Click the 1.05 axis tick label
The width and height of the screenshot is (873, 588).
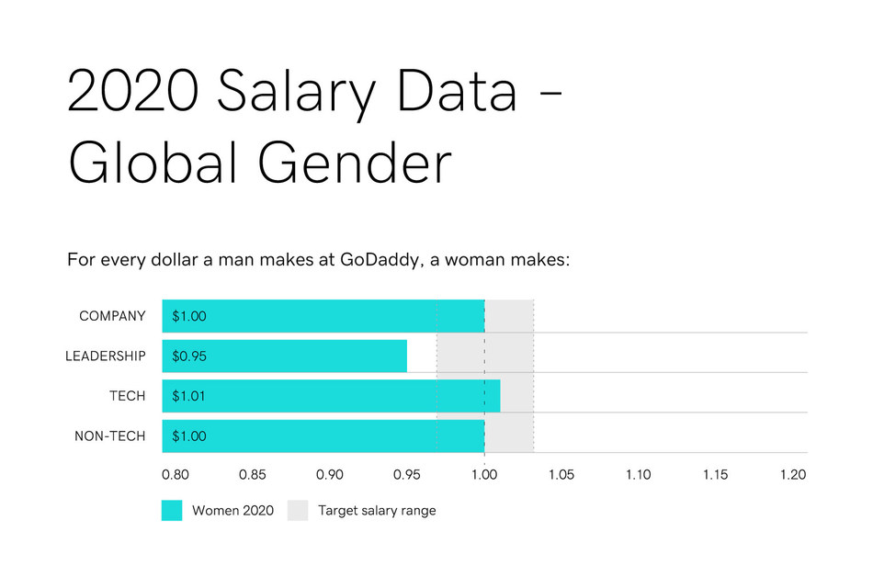coord(561,475)
